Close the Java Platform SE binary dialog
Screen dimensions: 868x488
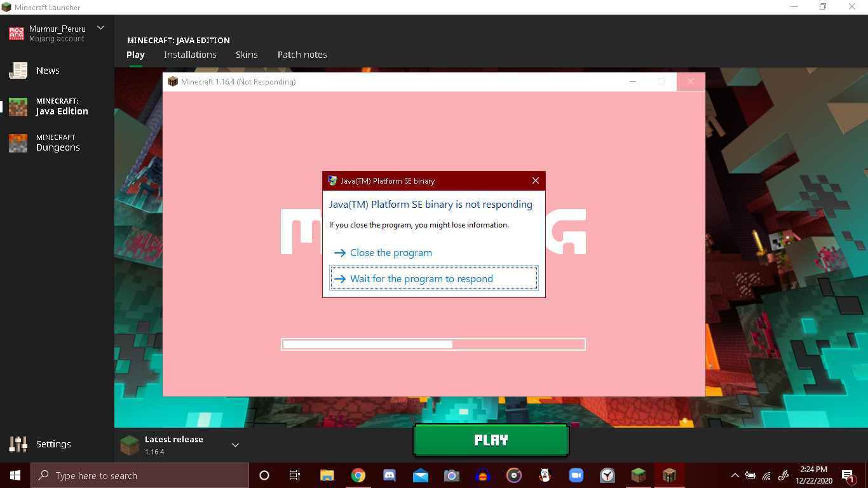[x=535, y=180]
